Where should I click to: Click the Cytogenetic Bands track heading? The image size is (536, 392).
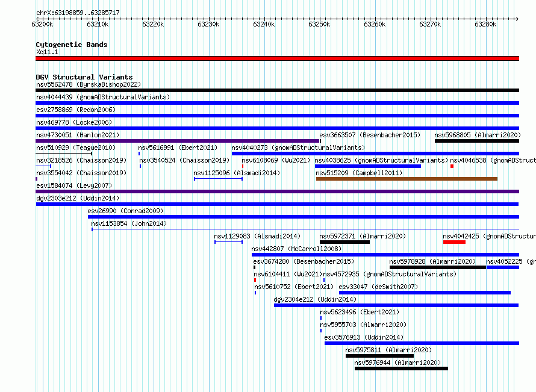point(72,45)
